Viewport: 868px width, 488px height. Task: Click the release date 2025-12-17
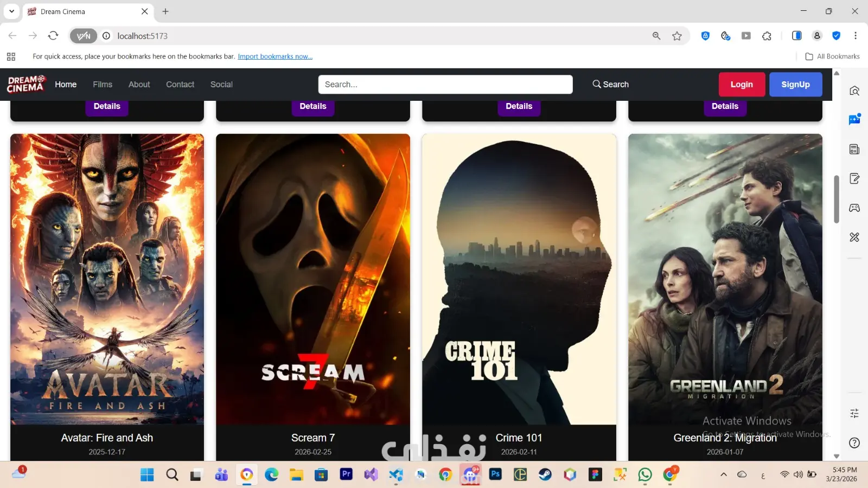point(107,452)
